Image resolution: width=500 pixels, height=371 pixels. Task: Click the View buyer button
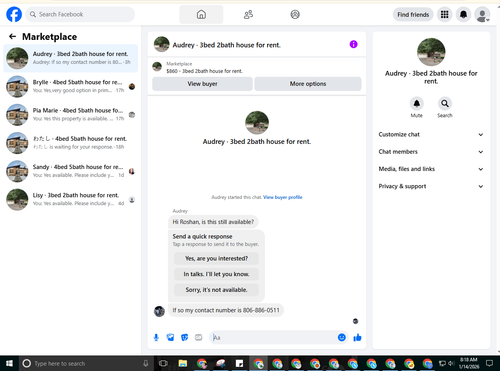[202, 84]
